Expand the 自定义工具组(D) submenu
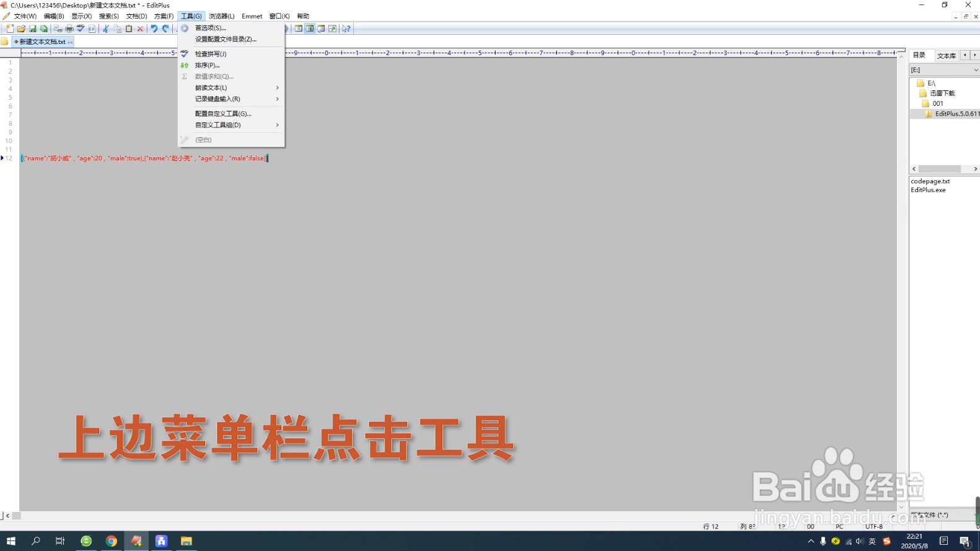Viewport: 980px width, 551px height. tap(230, 125)
